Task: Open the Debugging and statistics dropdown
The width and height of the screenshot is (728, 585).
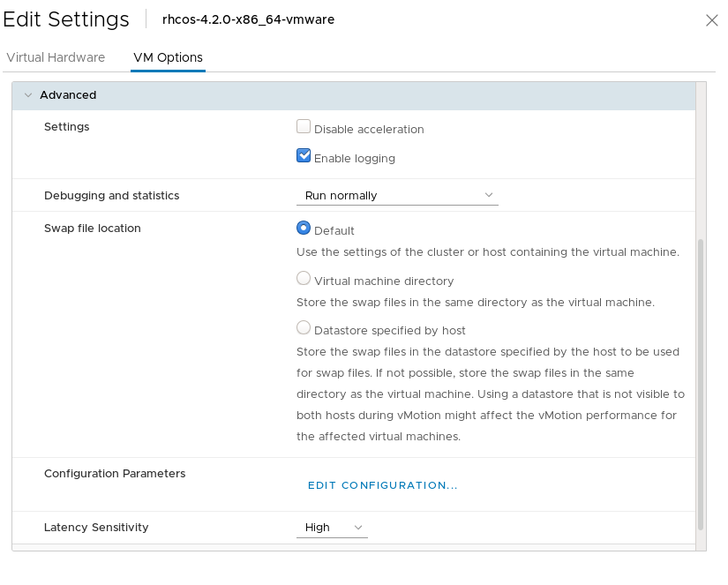Action: point(396,195)
